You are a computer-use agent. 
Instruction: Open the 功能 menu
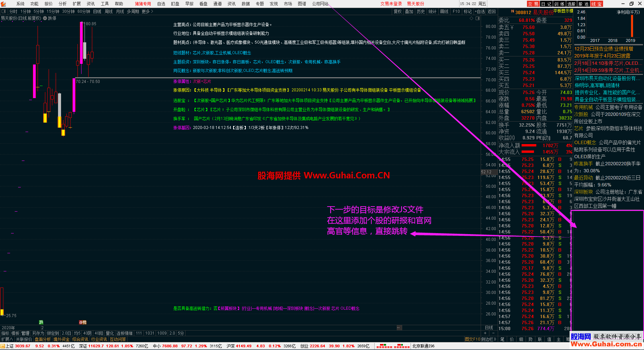[x=35, y=4]
